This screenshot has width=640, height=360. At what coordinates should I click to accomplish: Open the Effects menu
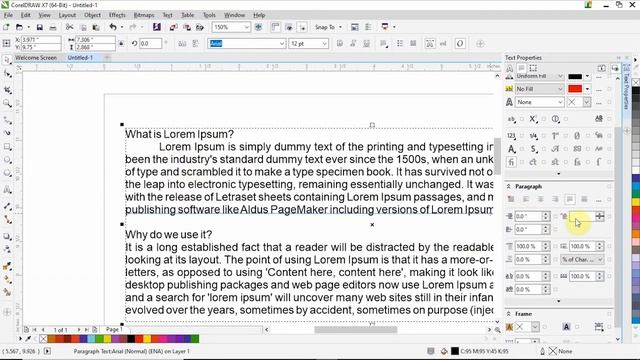point(117,15)
